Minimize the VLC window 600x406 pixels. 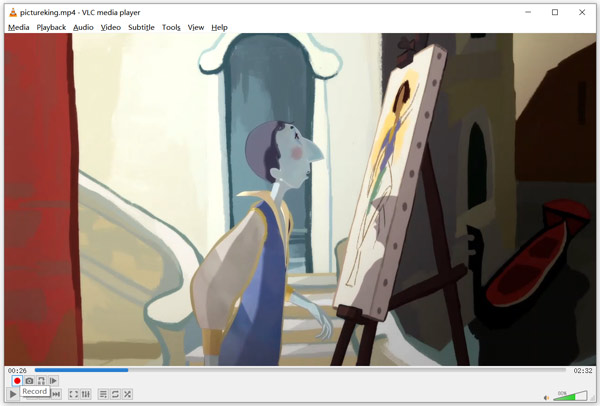point(528,12)
